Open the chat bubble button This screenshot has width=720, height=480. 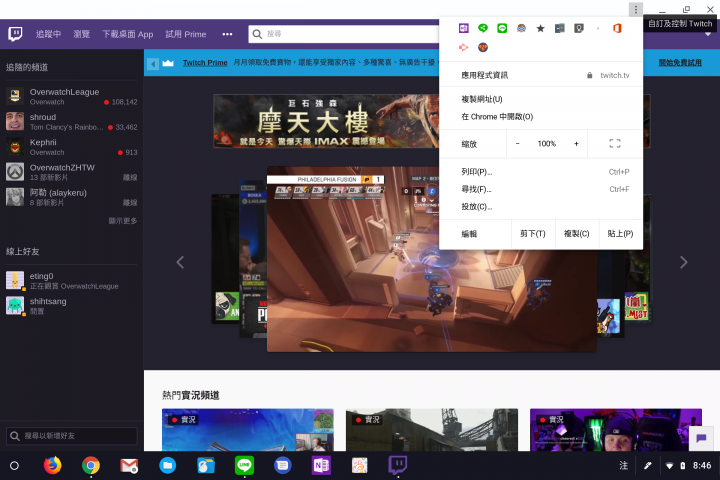click(x=701, y=438)
